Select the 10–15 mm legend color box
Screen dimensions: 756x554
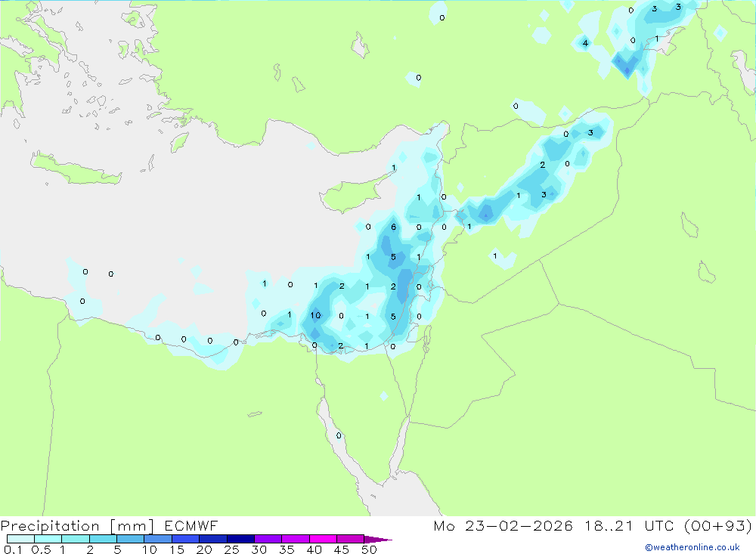coord(158,539)
